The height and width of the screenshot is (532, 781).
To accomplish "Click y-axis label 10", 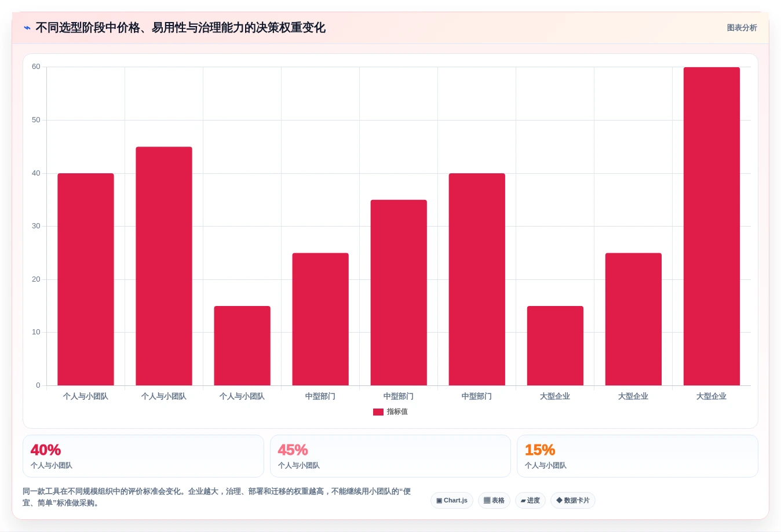I will pyautogui.click(x=36, y=332).
